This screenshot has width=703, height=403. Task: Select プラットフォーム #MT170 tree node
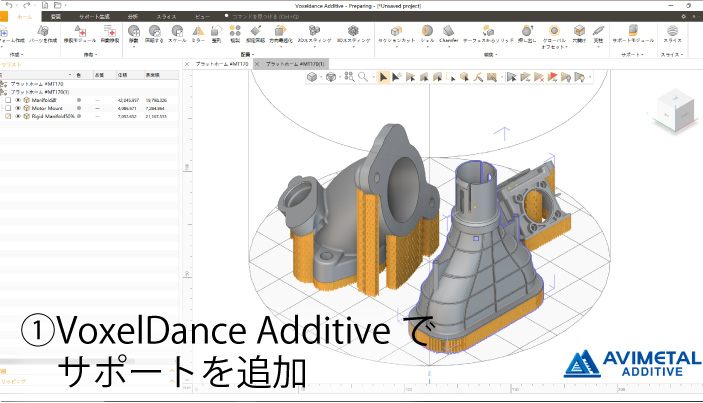pyautogui.click(x=37, y=84)
